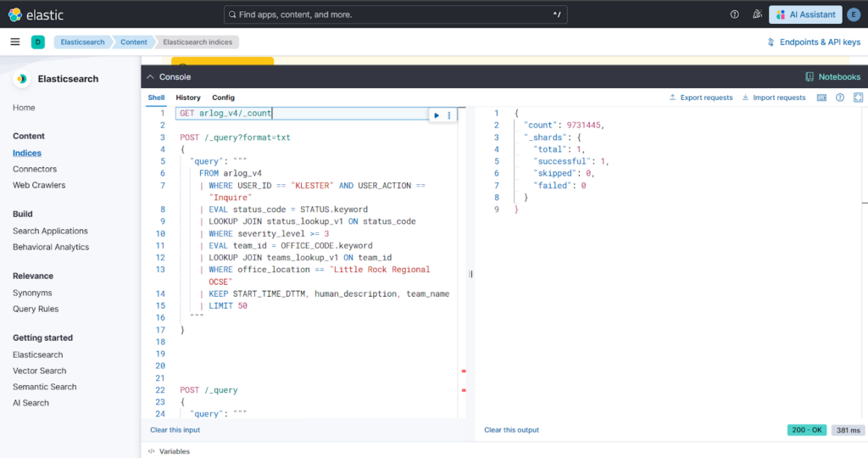
Task: Collapse the Console panel
Action: click(151, 76)
